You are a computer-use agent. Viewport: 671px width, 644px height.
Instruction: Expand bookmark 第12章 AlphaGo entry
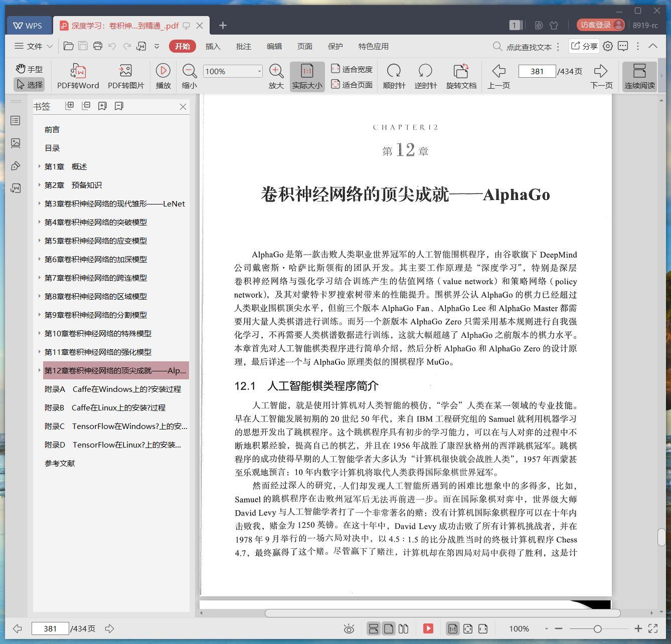coord(39,370)
